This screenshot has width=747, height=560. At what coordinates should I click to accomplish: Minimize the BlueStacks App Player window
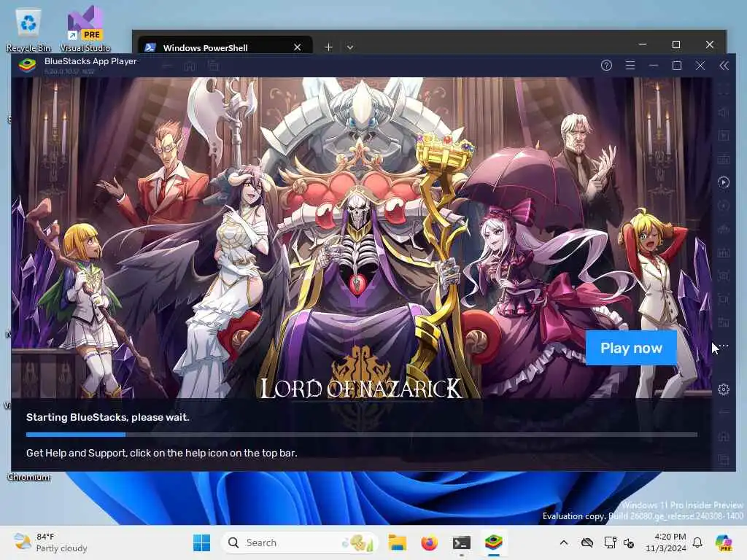click(x=653, y=66)
